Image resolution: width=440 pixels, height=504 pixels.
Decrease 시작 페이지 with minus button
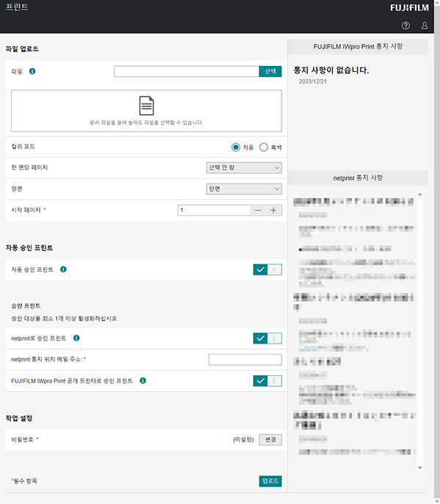258,210
